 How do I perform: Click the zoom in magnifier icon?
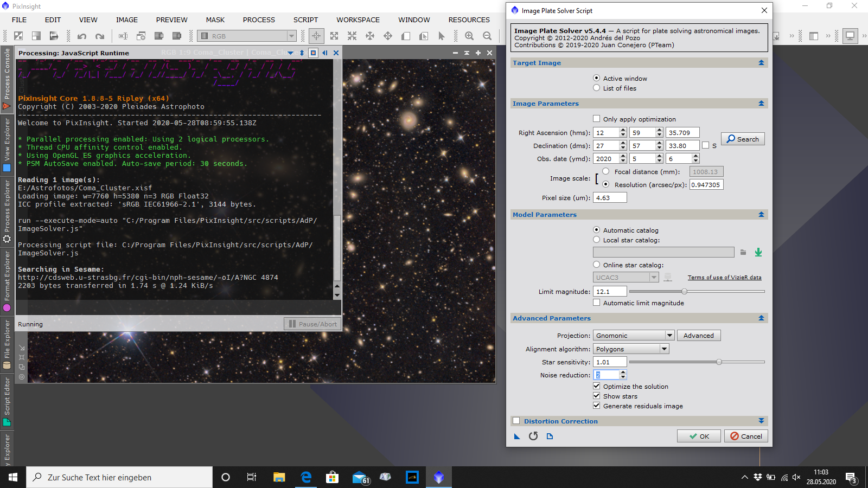pos(469,36)
